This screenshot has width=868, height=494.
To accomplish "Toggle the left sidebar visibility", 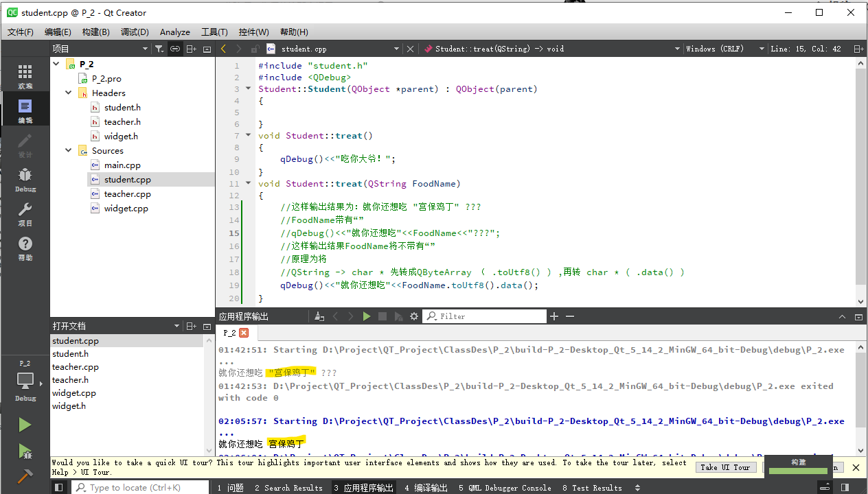I will click(59, 488).
